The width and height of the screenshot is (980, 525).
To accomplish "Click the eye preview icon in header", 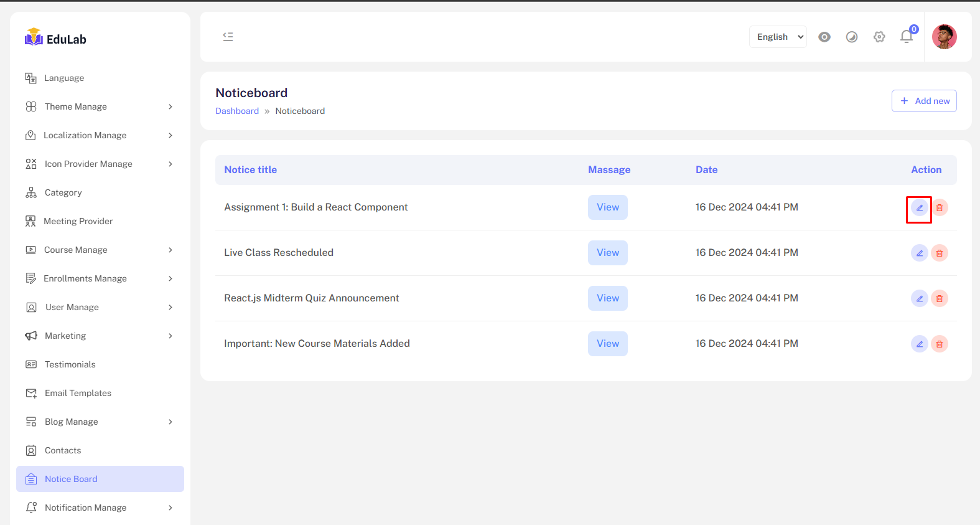I will [824, 37].
